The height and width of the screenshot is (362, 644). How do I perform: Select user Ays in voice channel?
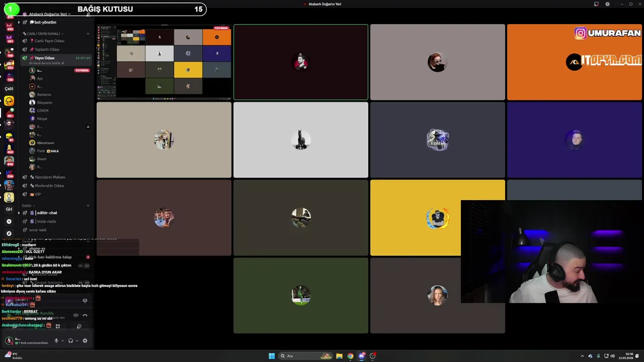(40, 78)
